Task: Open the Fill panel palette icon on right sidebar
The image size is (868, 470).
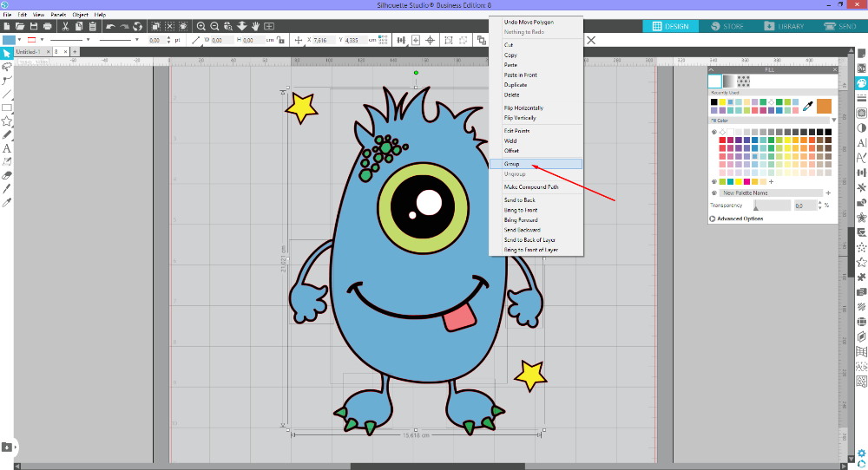Action: coord(861,83)
